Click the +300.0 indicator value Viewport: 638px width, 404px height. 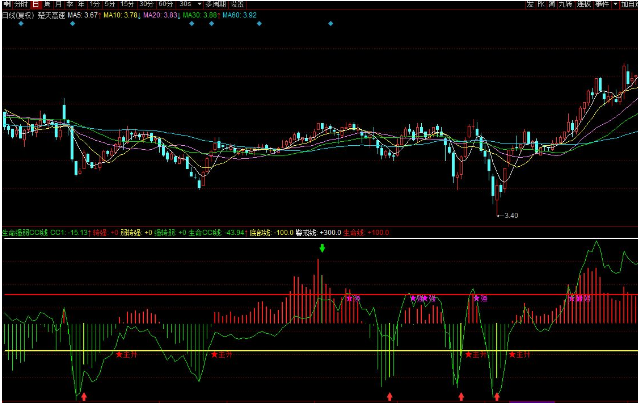[x=330, y=233]
